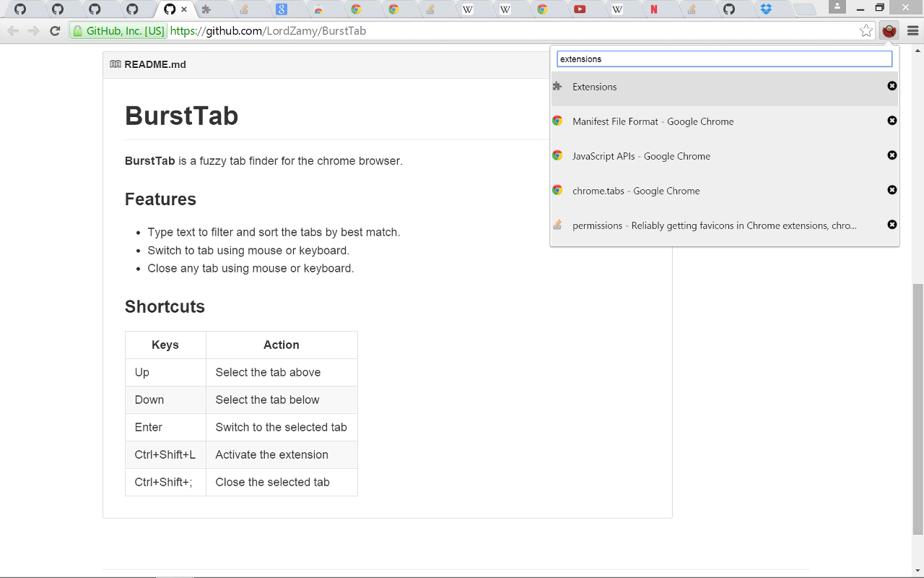Viewport: 924px width, 578px height.
Task: Close the Extensions tab from BurstTab list
Action: tap(892, 86)
